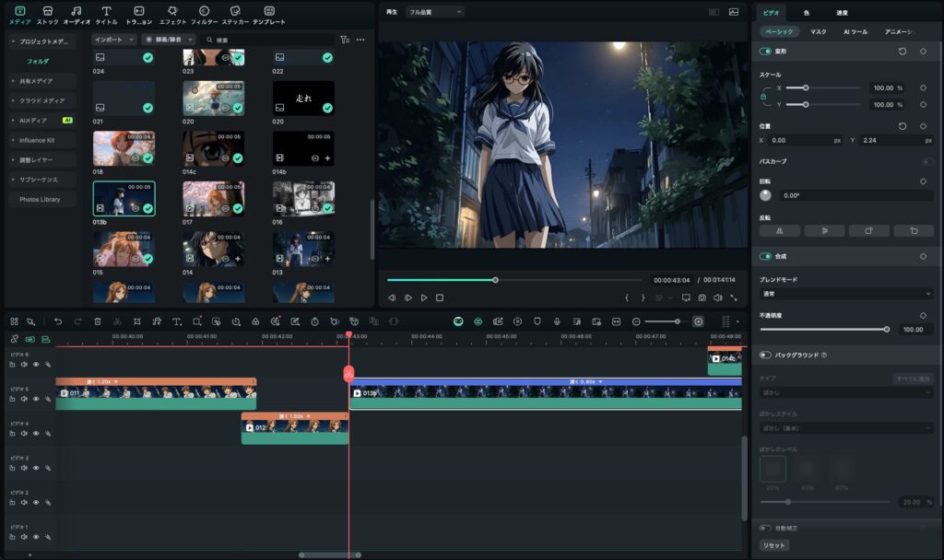Click the play button in preview controls

pos(424,297)
